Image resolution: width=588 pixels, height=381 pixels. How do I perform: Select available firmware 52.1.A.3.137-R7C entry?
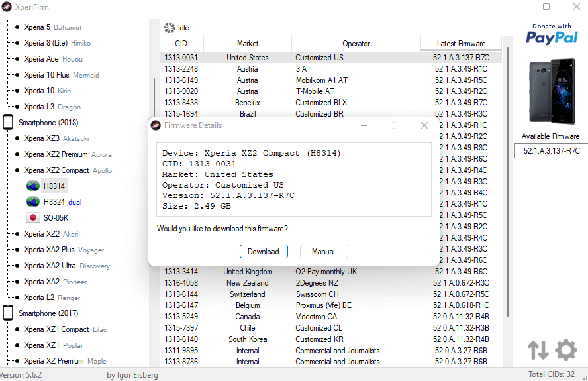pyautogui.click(x=551, y=151)
